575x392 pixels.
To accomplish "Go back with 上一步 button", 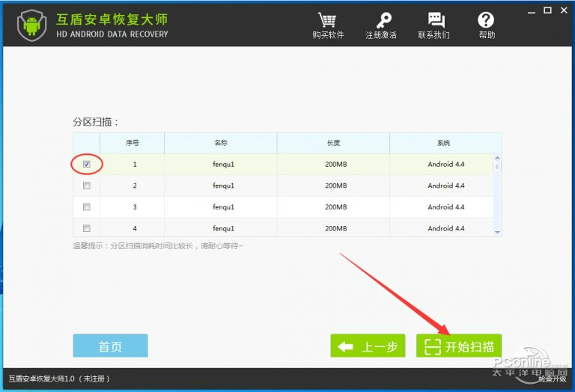I will [x=368, y=346].
